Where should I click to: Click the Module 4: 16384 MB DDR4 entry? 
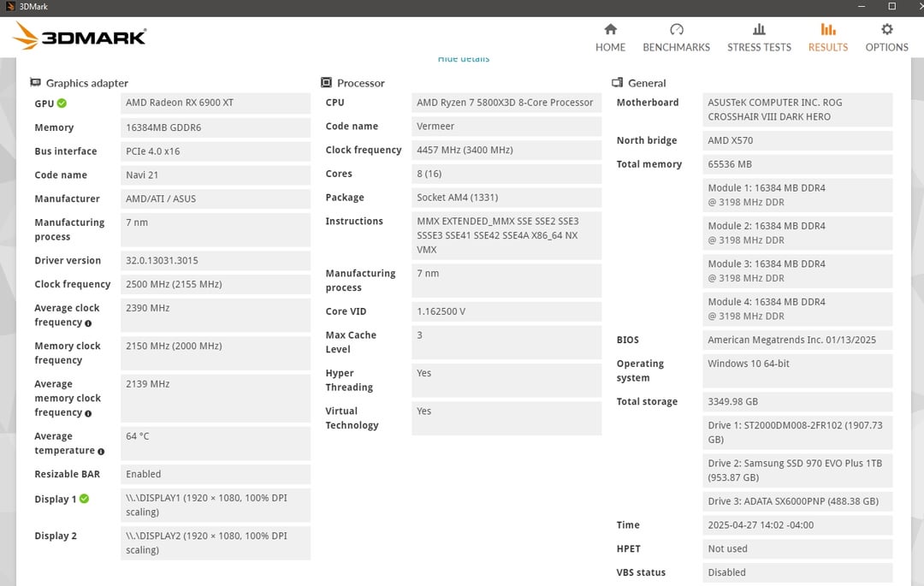(797, 309)
